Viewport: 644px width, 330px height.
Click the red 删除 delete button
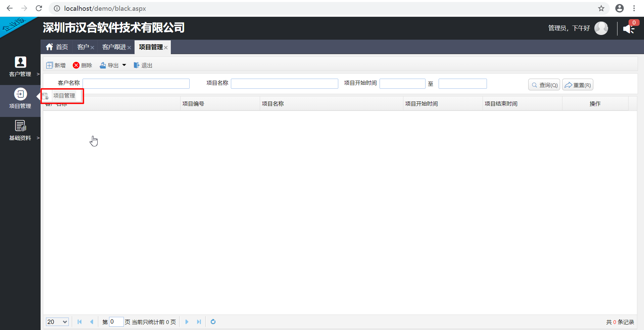pos(82,65)
